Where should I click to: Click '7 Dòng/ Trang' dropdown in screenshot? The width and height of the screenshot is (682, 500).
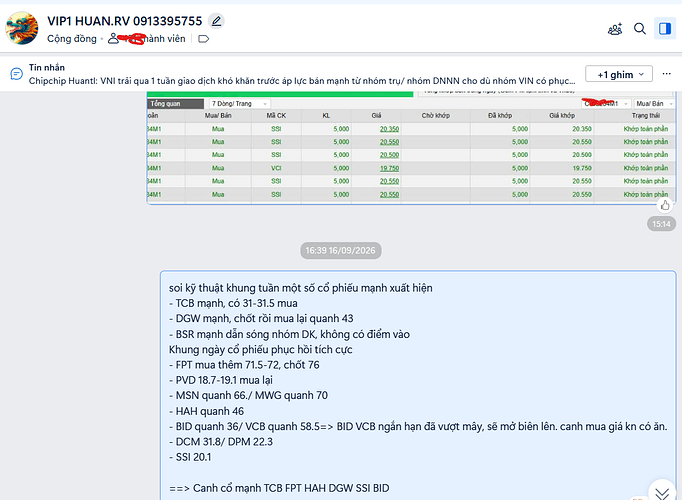(240, 103)
